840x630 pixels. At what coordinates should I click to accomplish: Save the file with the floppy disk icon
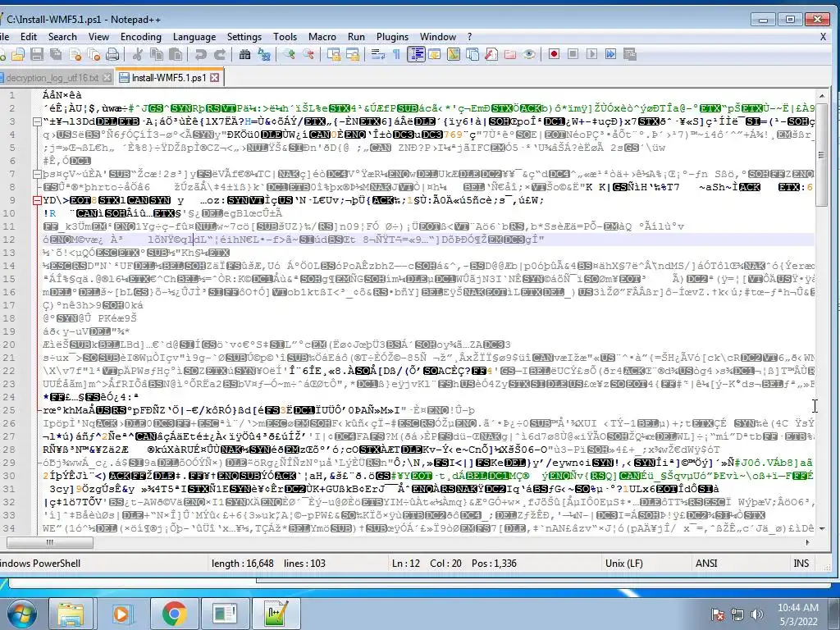pyautogui.click(x=36, y=54)
